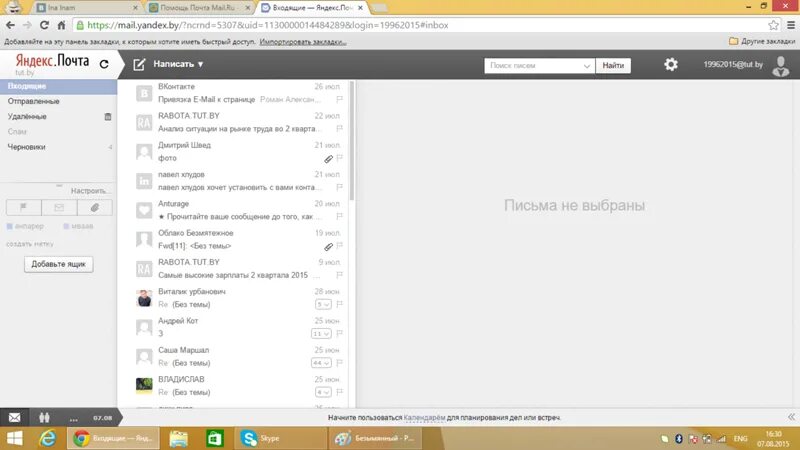800x450 pixels.
Task: Click the message list vertical scrollbar
Action: point(352,140)
